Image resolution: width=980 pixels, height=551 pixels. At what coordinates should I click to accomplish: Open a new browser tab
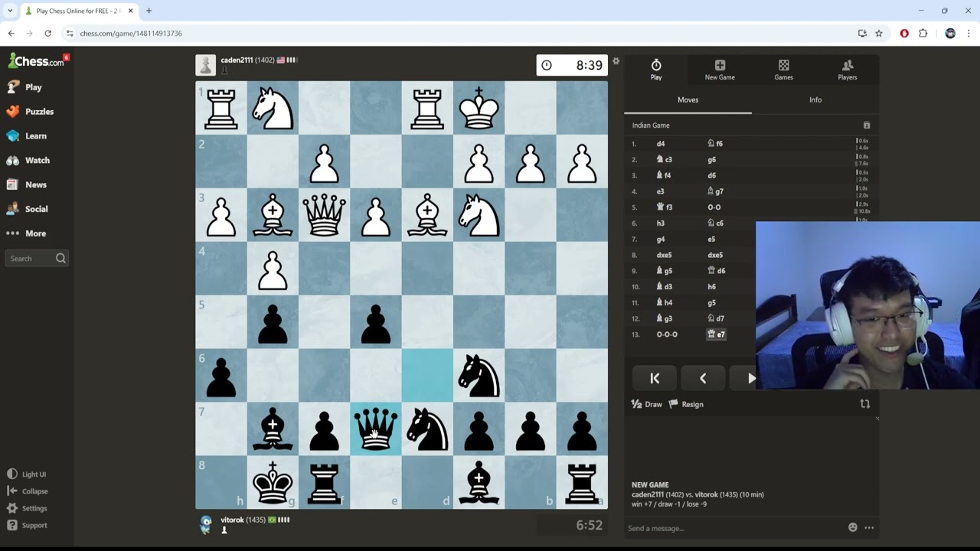click(149, 11)
